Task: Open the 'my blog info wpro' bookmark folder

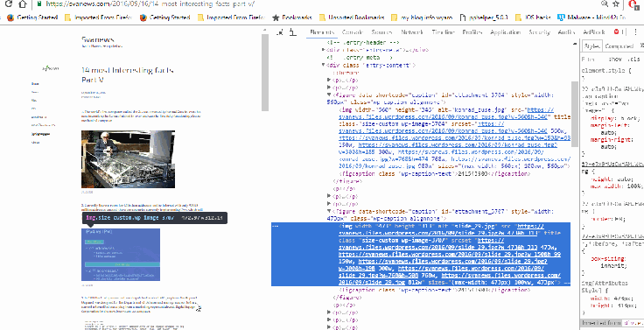Action: [x=422, y=18]
